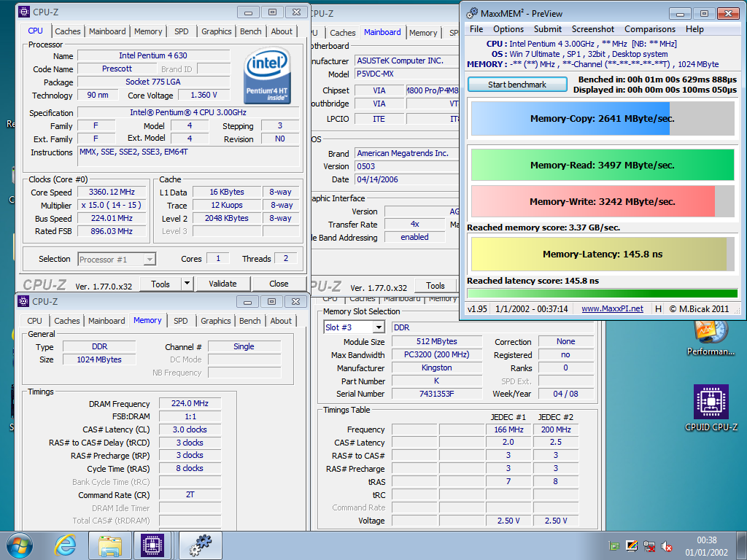Image resolution: width=747 pixels, height=560 pixels.
Task: Open the CPUID CPU-Z desktop shortcut
Action: (x=711, y=408)
